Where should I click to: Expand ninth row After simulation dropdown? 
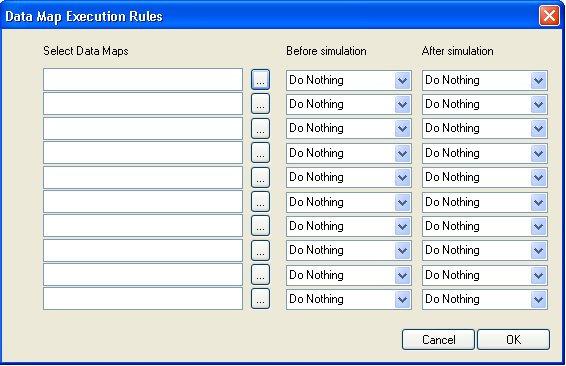coord(539,275)
